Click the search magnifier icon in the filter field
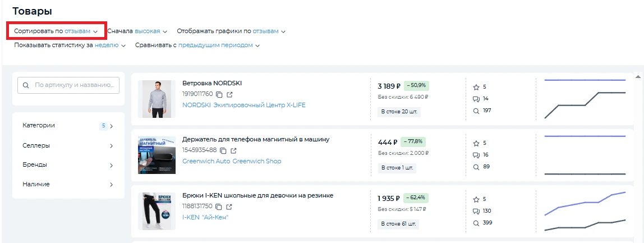 [26, 86]
